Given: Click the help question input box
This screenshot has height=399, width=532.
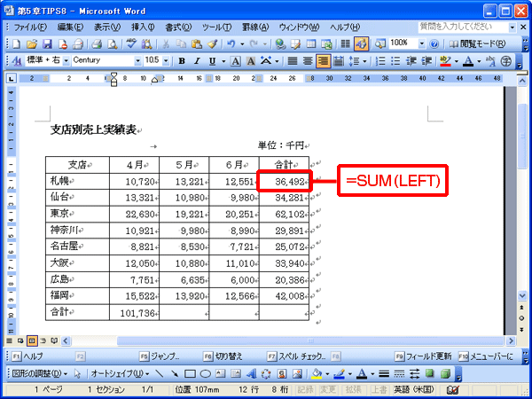Looking at the screenshot, I should 463,27.
